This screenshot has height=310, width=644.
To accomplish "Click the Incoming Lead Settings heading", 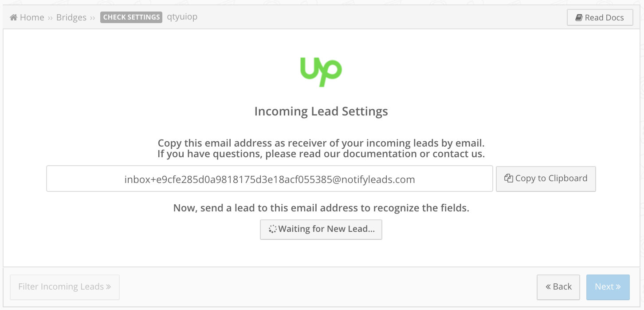I will [x=321, y=111].
